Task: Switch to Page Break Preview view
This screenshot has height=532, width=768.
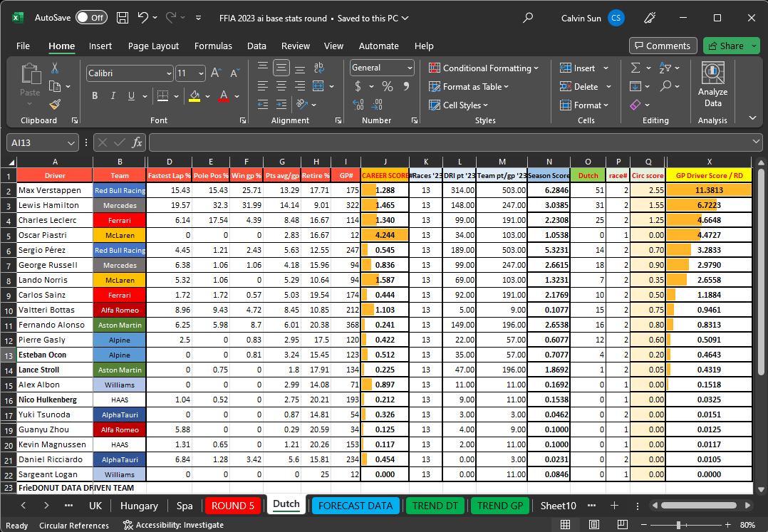Action: pos(622,525)
